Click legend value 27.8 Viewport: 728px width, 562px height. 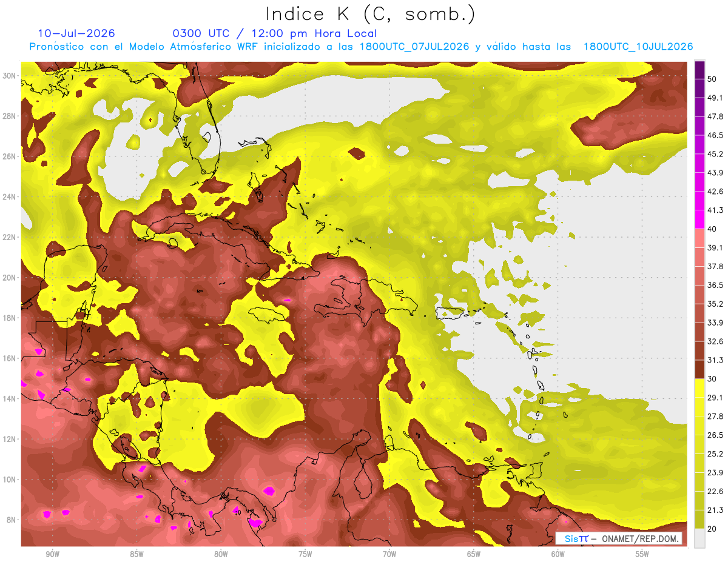pos(715,416)
